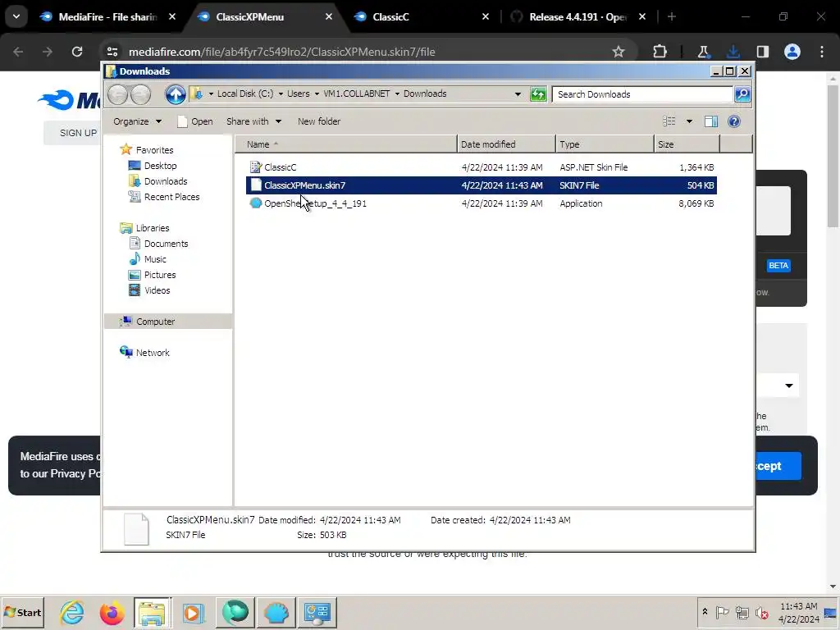The width and height of the screenshot is (840, 630).
Task: Change the view layout icon
Action: coord(669,121)
